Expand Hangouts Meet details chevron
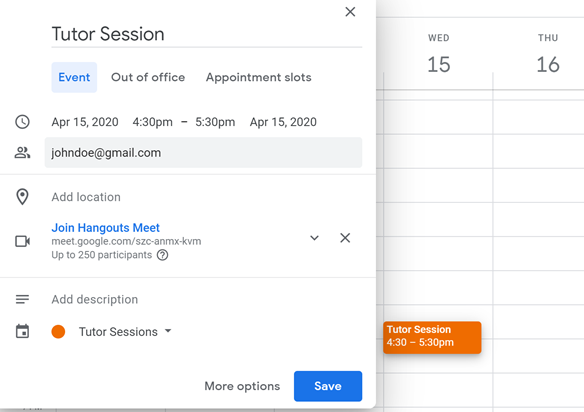This screenshot has width=584, height=412. point(314,238)
